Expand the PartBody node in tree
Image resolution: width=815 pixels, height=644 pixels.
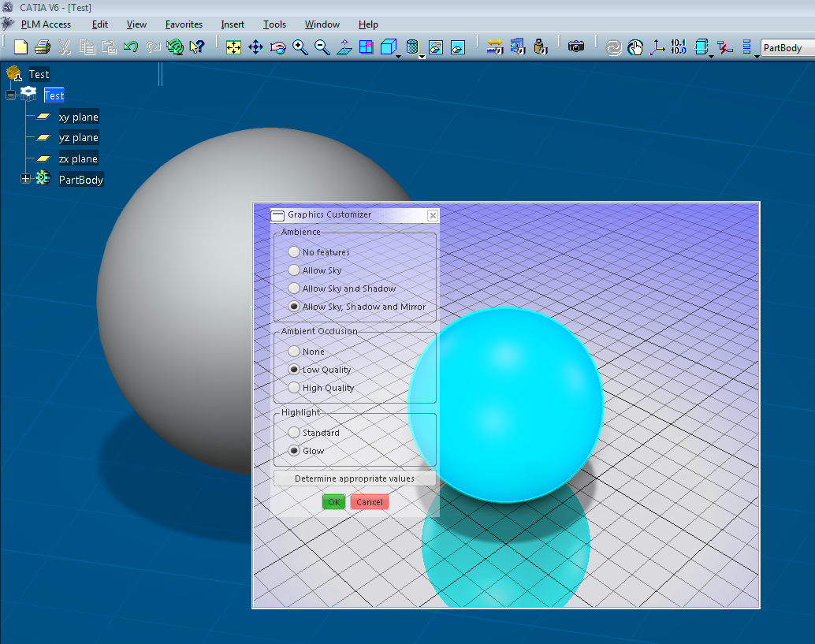click(x=25, y=179)
